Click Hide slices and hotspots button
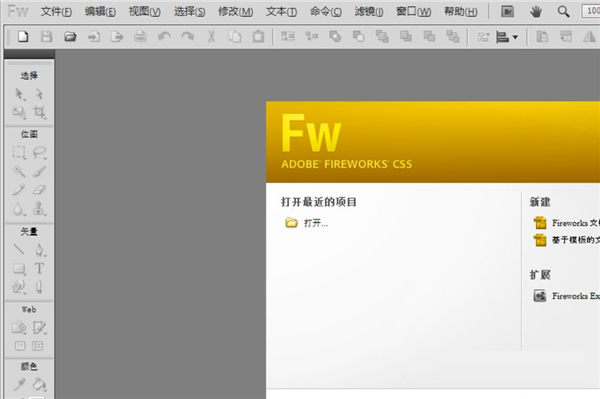The height and width of the screenshot is (399, 600). click(20, 346)
